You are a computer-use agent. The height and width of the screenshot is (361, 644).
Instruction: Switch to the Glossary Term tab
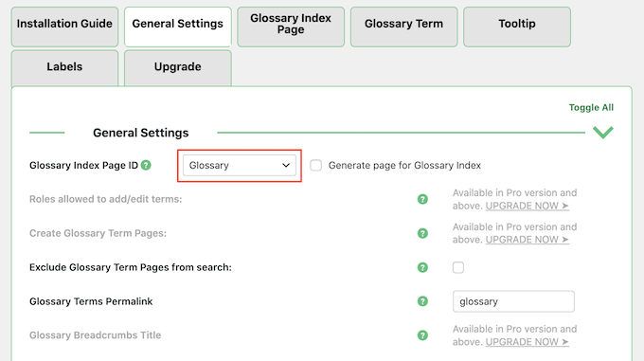pos(403,27)
